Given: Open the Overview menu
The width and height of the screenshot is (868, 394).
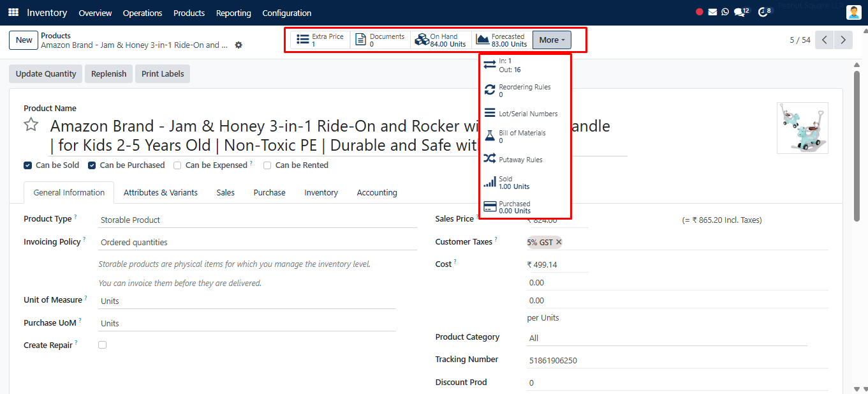Looking at the screenshot, I should point(95,13).
